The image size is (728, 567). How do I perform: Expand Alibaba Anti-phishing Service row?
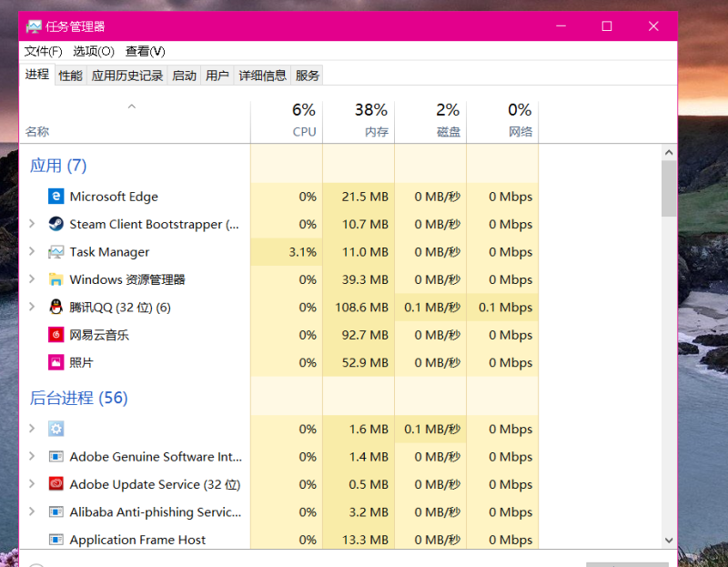click(x=32, y=511)
